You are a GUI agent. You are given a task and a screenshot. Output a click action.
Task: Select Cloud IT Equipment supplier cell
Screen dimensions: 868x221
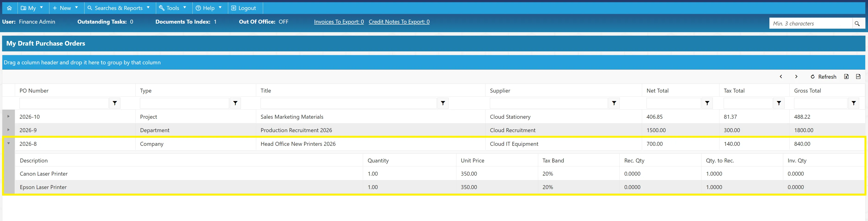click(x=563, y=144)
